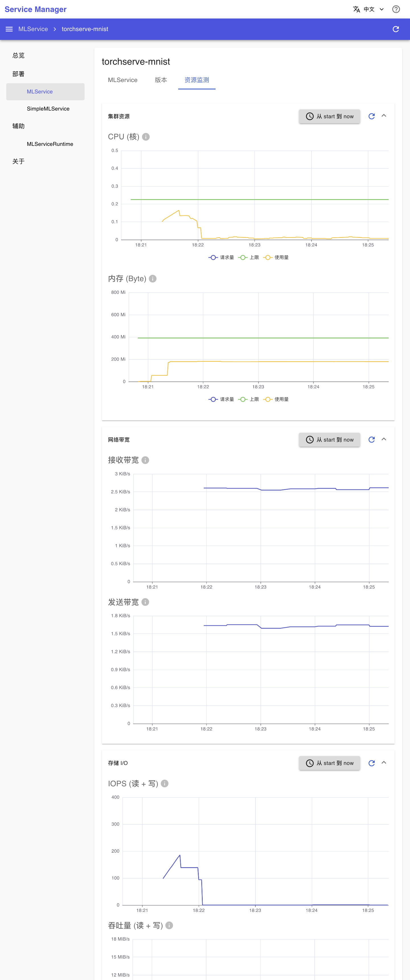
Task: Collapse the 集群资源 panel
Action: coord(384,116)
